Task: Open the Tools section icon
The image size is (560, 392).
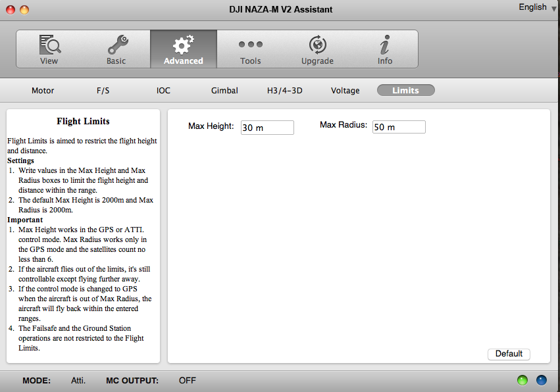Action: click(x=250, y=45)
